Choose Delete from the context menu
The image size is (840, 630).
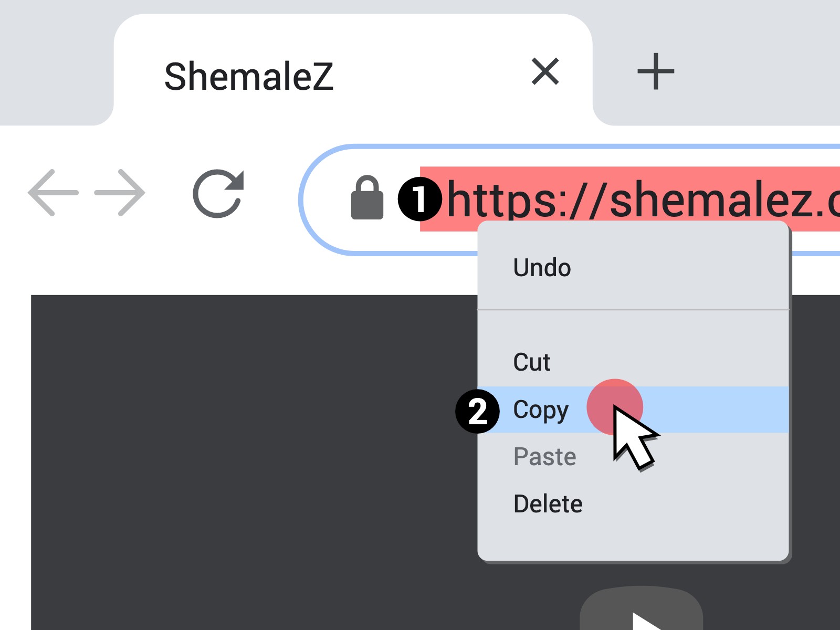point(633,503)
